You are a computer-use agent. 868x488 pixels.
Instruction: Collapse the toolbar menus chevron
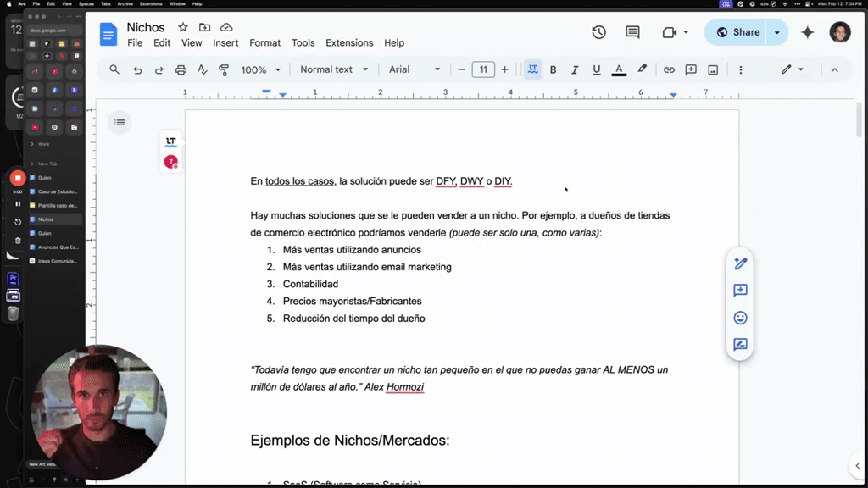click(834, 69)
